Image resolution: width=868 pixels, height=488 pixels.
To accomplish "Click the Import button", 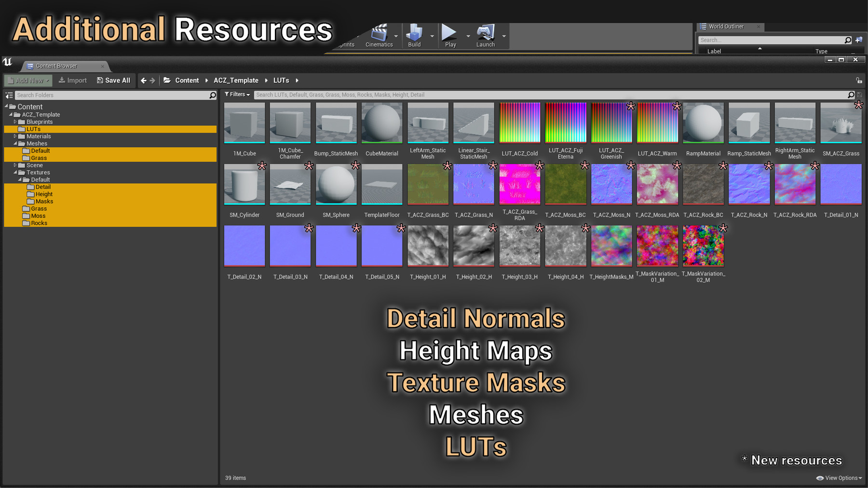I will 72,80.
